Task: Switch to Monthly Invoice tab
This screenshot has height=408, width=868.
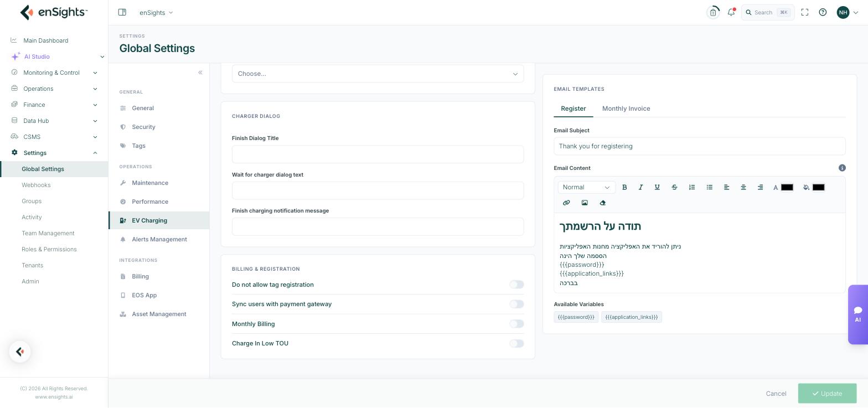Action: pos(626,109)
